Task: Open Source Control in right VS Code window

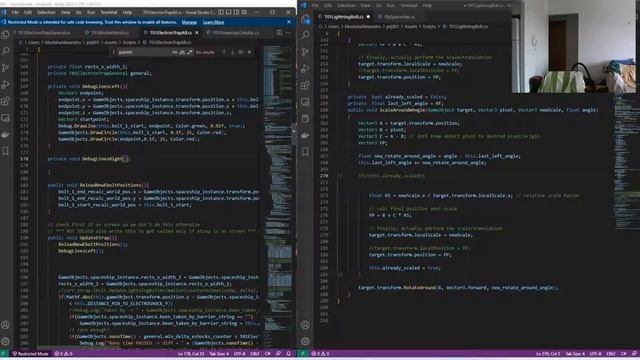Action: coord(305,51)
